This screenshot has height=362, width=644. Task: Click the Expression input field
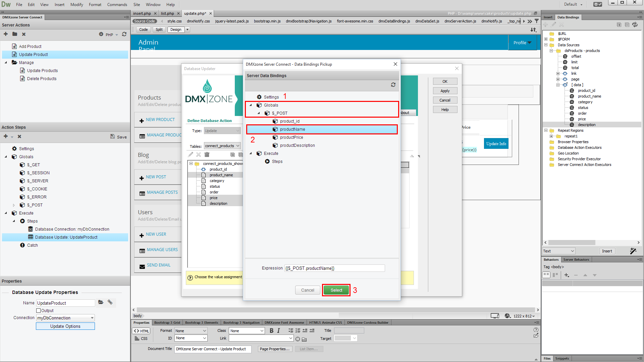334,268
